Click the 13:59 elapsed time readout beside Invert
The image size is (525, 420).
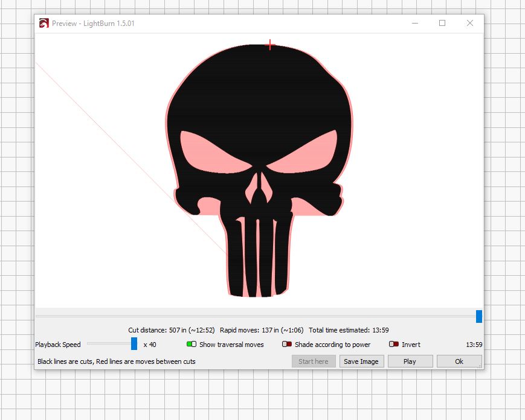pyautogui.click(x=474, y=345)
